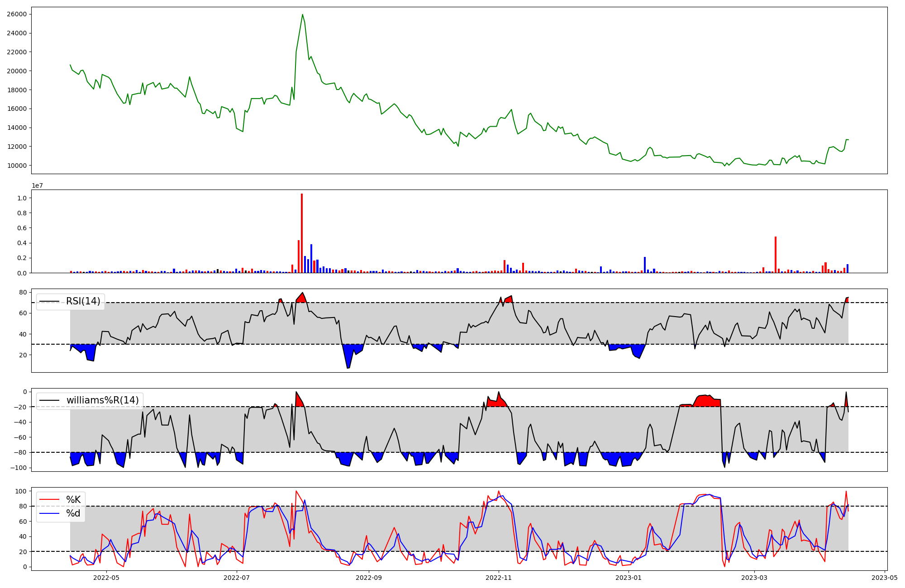Click the 2023-01 x-axis date label

[x=629, y=578]
